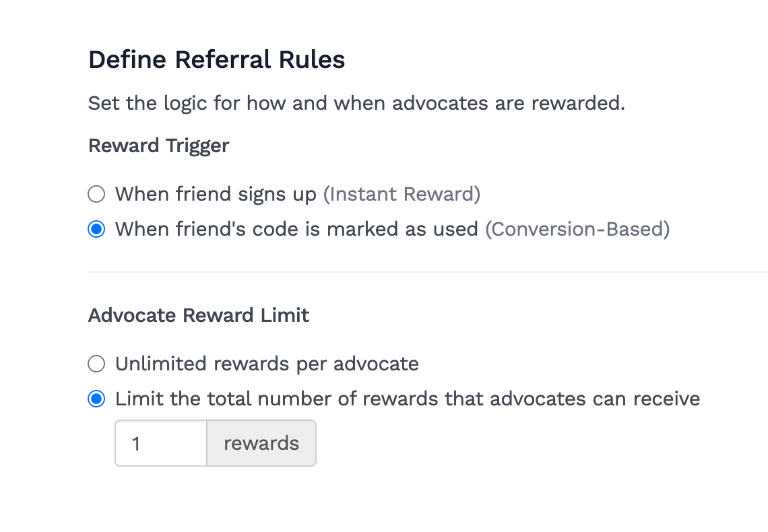Select 'Unlimited rewards per advocate' radio button

(96, 364)
